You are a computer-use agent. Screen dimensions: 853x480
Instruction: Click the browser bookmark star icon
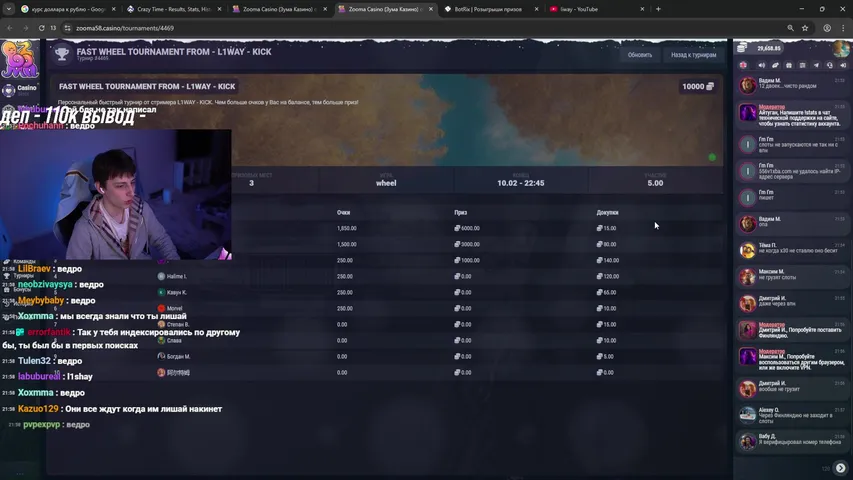(x=804, y=28)
